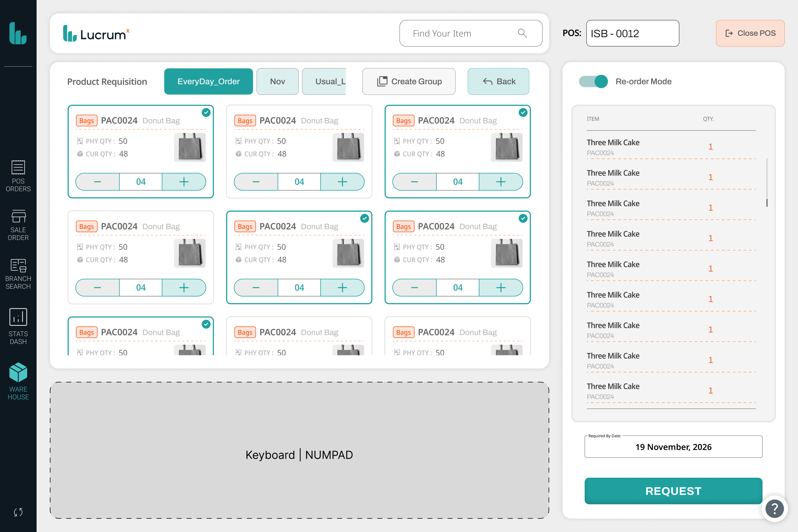Increase quantity on second row's first card
The image size is (798, 532).
[x=184, y=288]
